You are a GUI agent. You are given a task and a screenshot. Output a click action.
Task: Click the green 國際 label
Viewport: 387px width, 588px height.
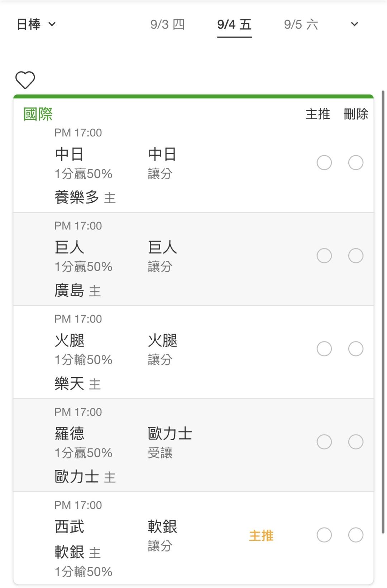point(38,114)
